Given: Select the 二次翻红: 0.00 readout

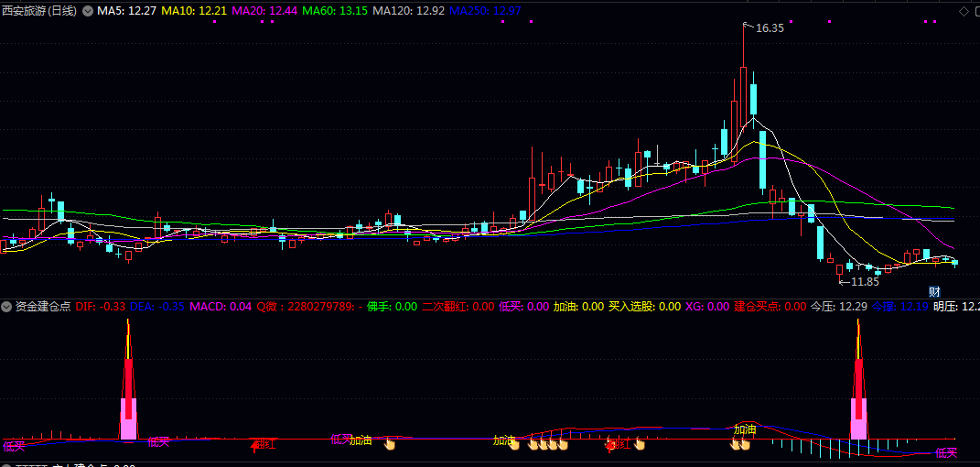Looking at the screenshot, I should coord(458,307).
